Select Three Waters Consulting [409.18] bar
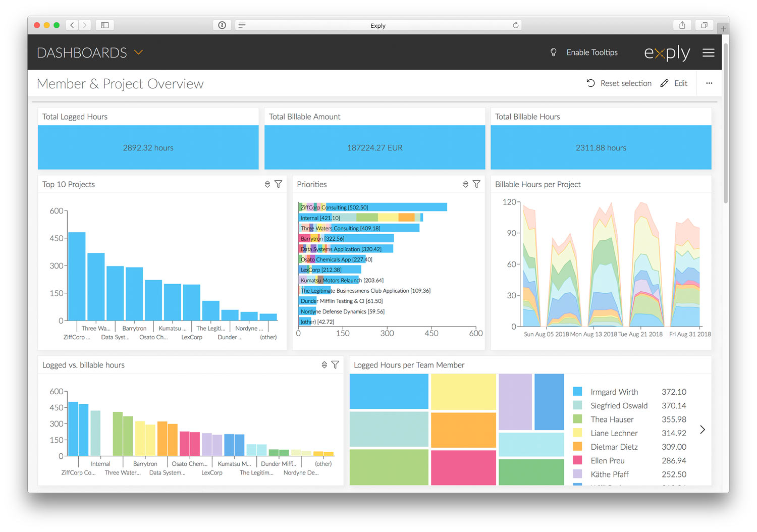Image resolution: width=757 pixels, height=532 pixels. pyautogui.click(x=359, y=228)
